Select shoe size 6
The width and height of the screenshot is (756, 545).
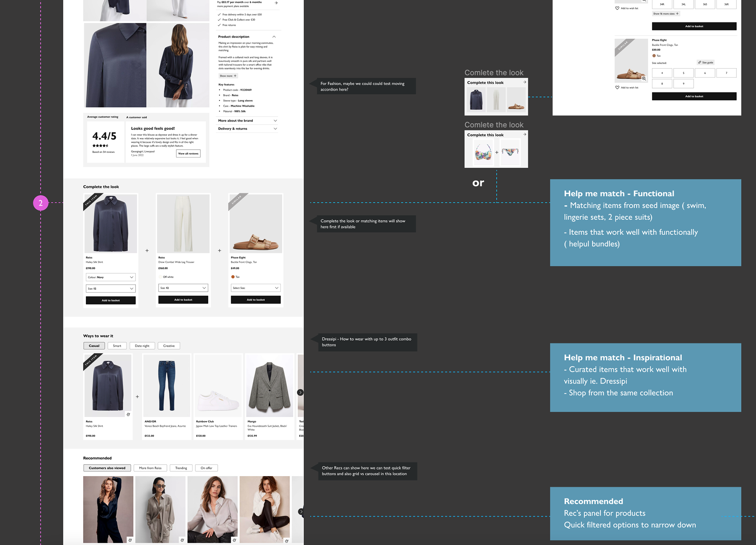(705, 73)
